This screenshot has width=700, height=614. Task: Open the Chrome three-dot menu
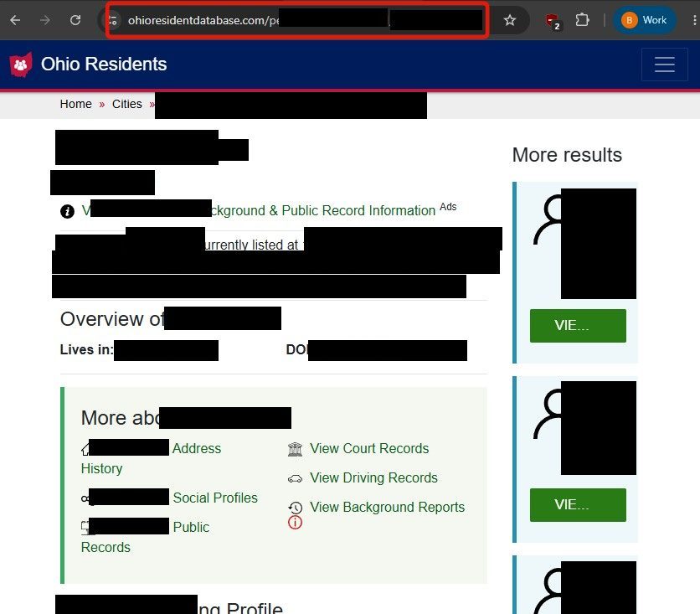point(694,20)
